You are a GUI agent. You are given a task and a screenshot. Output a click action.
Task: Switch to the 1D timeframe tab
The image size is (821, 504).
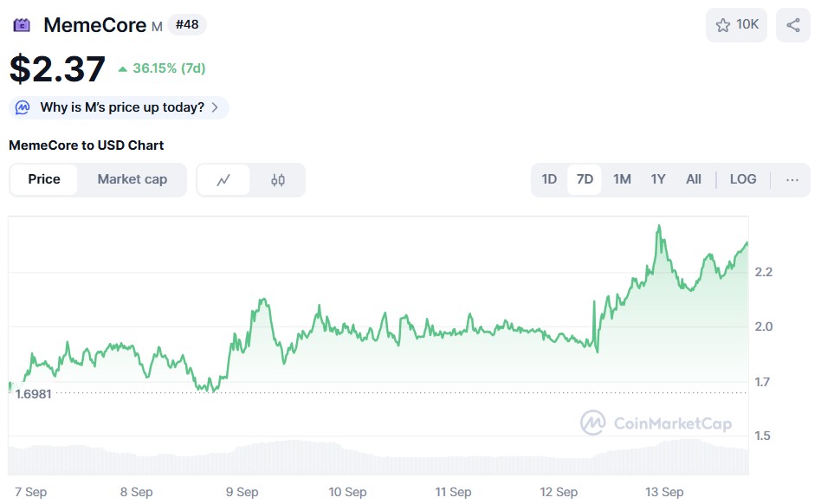point(549,179)
